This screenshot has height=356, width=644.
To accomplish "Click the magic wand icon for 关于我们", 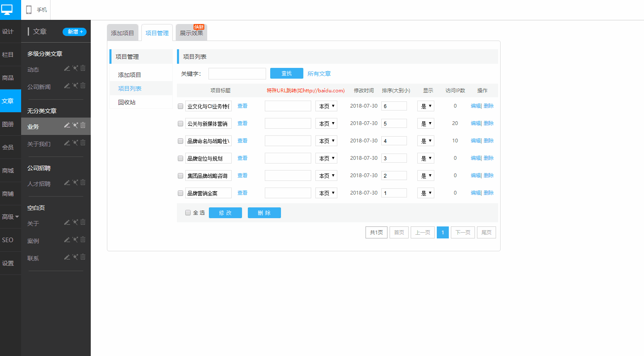I will (75, 143).
